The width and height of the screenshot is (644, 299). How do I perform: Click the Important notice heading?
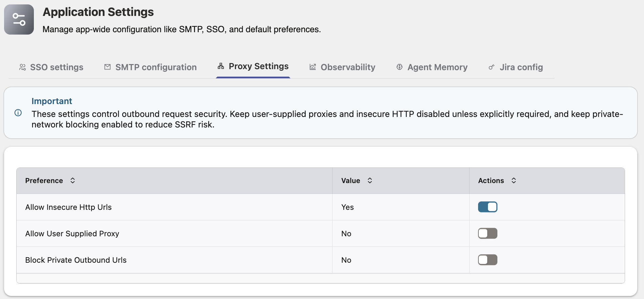click(52, 101)
